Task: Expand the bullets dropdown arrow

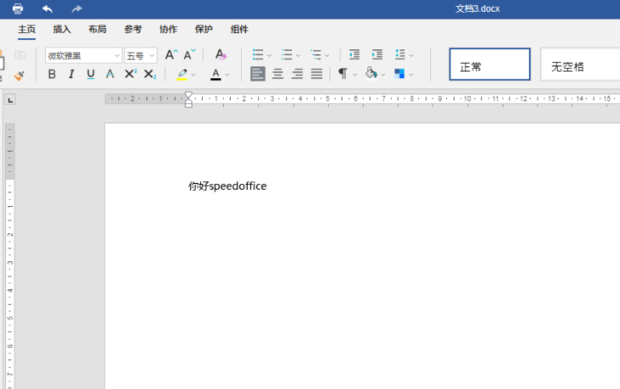Action: tap(269, 56)
